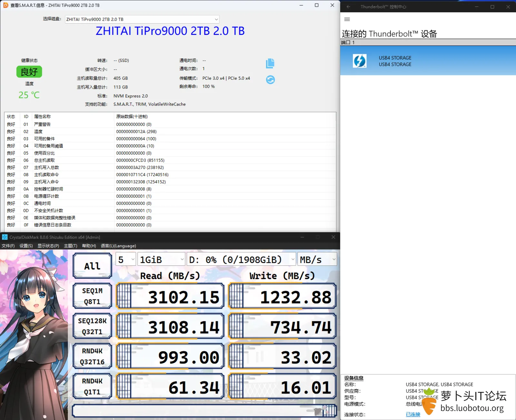516x420 pixels.
Task: Run all benchmarks with the All button
Action: click(92, 266)
